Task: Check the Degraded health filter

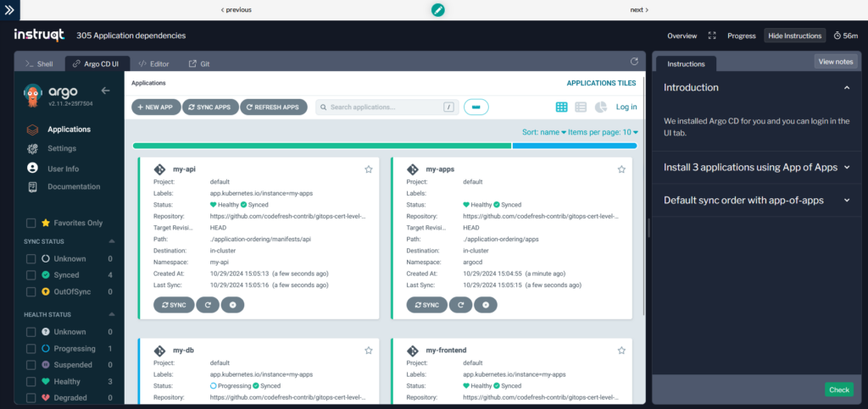Action: 31,397
